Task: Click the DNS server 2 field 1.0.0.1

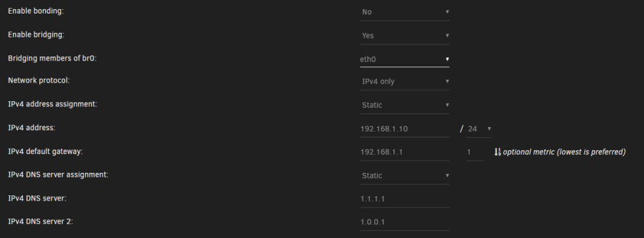Action: coord(404,222)
